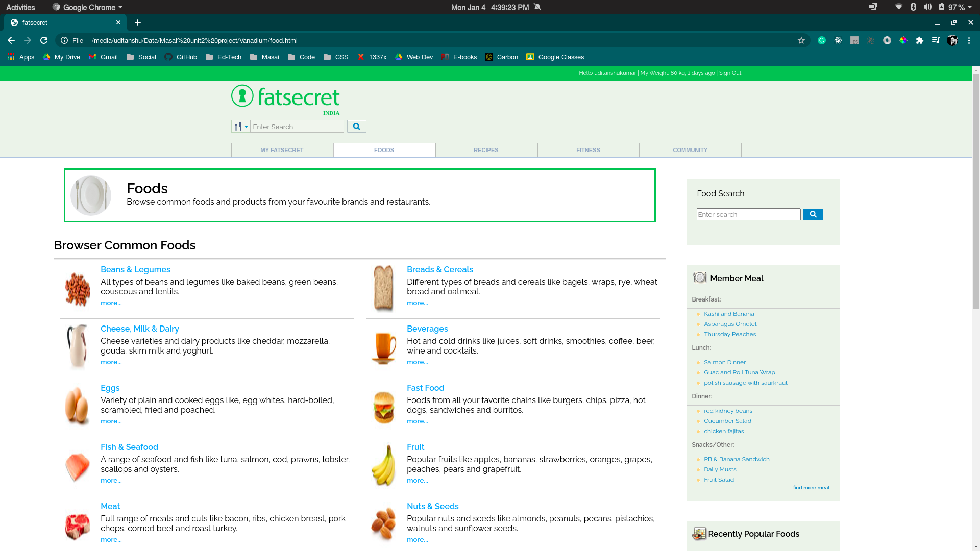Click the Grammarly extension icon
Viewport: 980px width, 551px height.
click(x=822, y=41)
